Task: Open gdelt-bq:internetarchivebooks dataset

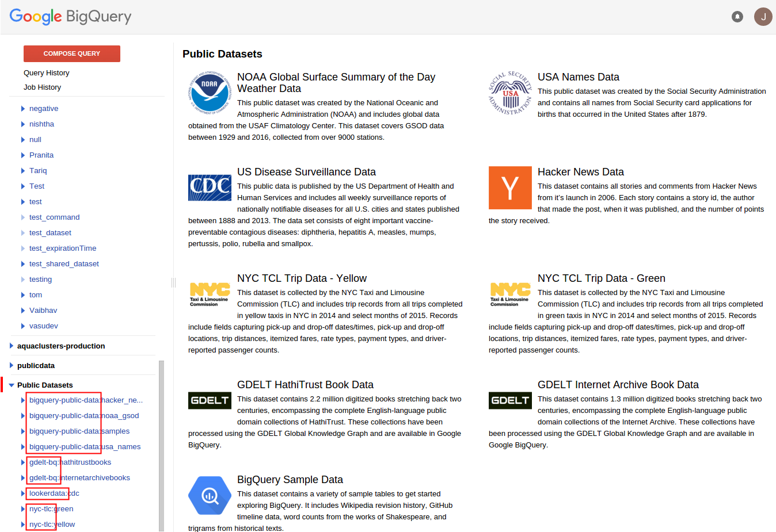Action: pyautogui.click(x=79, y=478)
